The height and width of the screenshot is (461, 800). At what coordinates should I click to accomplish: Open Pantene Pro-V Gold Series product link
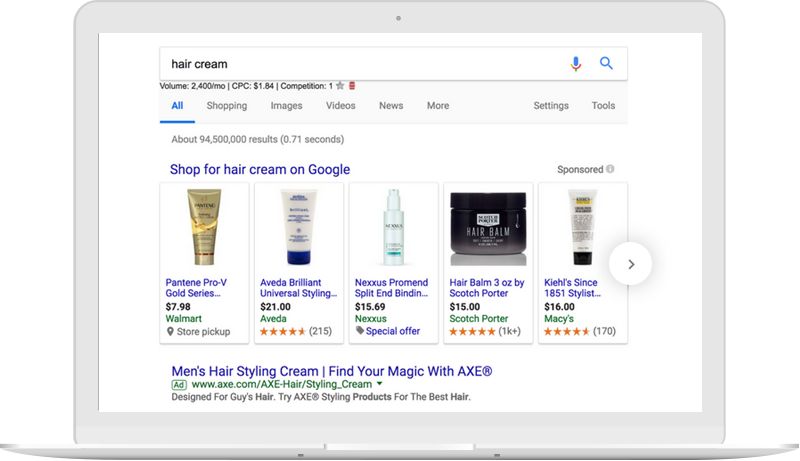click(x=196, y=288)
